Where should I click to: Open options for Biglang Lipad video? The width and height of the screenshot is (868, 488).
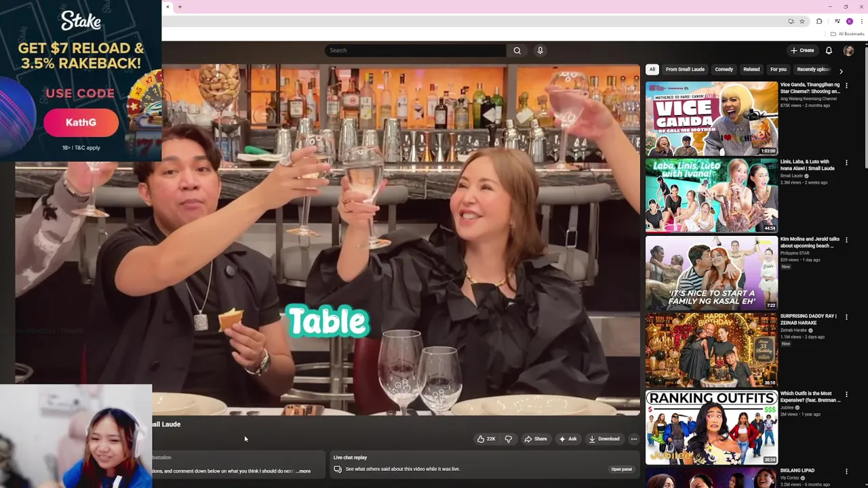(846, 471)
